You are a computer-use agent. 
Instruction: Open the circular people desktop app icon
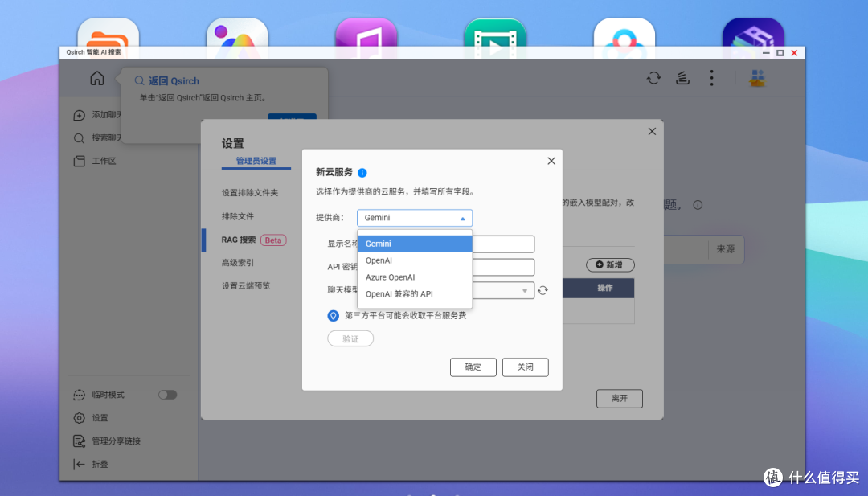click(624, 38)
